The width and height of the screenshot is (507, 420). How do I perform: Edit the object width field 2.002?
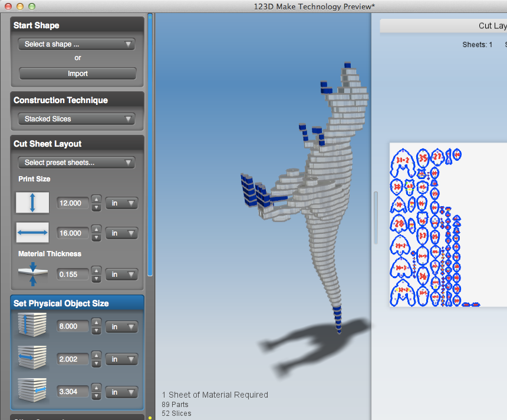pyautogui.click(x=73, y=359)
